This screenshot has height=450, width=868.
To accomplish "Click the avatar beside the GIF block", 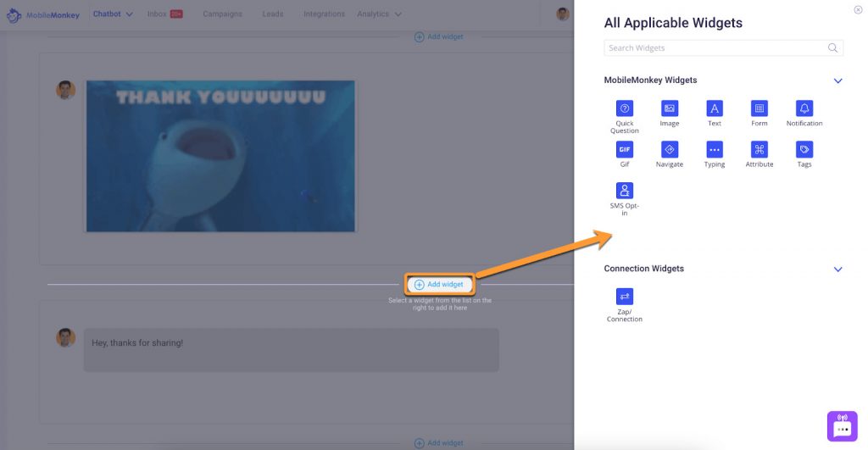I will pyautogui.click(x=65, y=90).
